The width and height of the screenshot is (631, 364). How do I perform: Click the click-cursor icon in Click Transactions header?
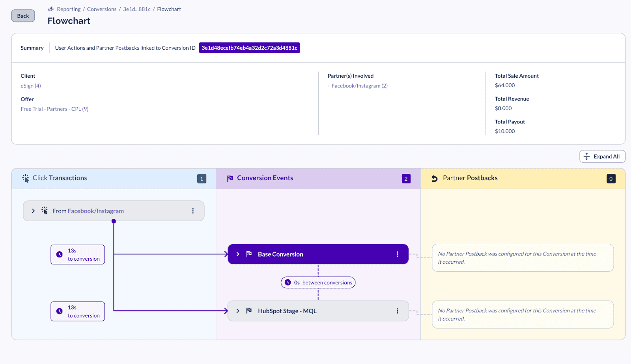(25, 178)
